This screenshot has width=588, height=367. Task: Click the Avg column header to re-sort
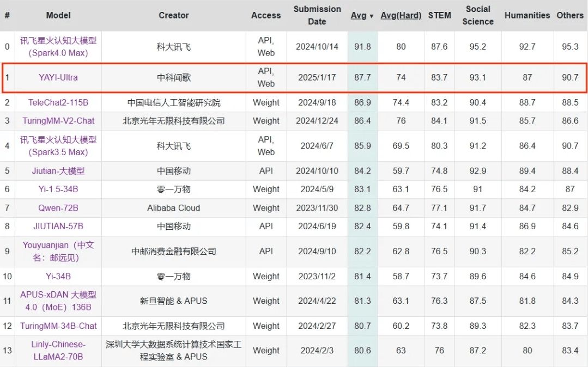coord(358,16)
